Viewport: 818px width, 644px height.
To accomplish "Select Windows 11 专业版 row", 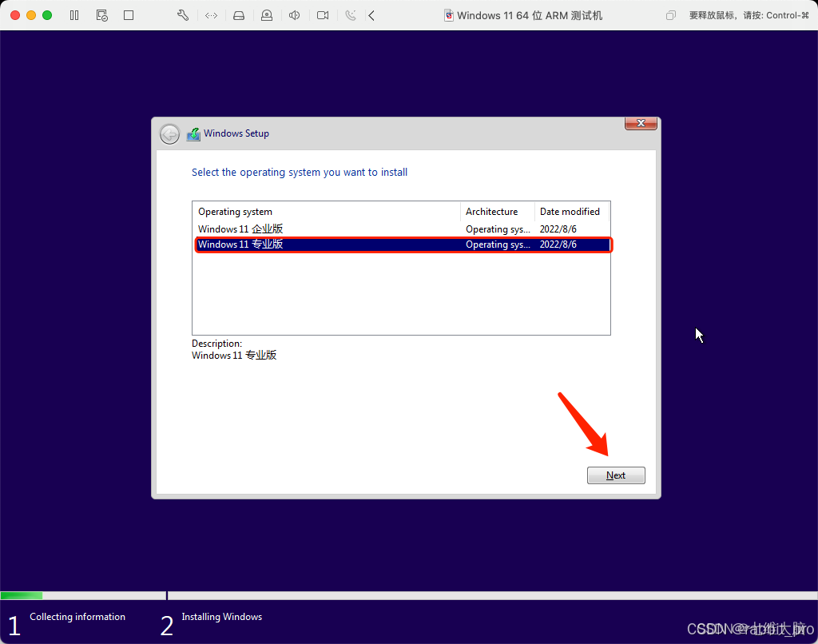I will pos(401,244).
